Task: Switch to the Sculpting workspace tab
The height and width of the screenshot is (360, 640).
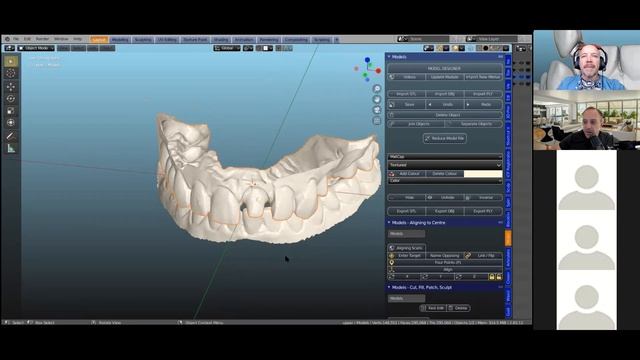Action: tap(143, 40)
